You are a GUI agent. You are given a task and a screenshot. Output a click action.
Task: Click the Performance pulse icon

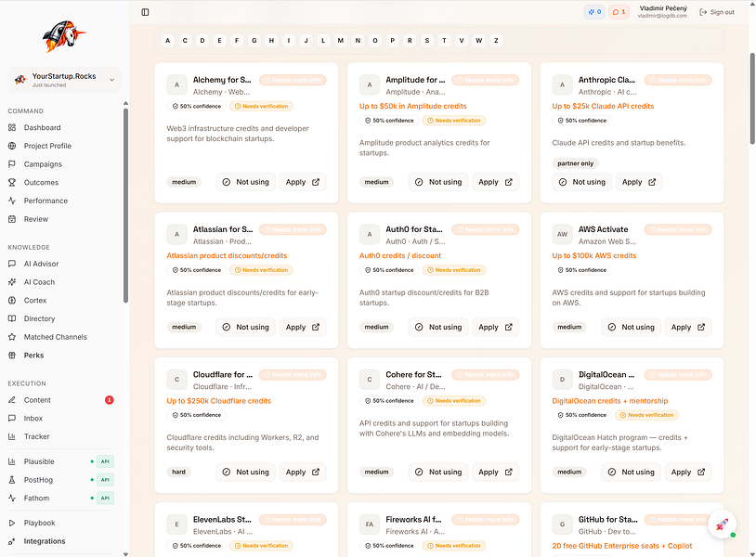tap(12, 201)
